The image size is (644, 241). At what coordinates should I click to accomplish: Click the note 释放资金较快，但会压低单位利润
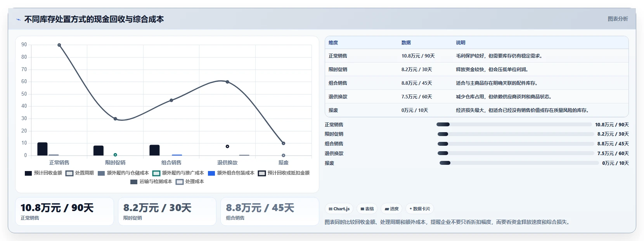[493, 70]
